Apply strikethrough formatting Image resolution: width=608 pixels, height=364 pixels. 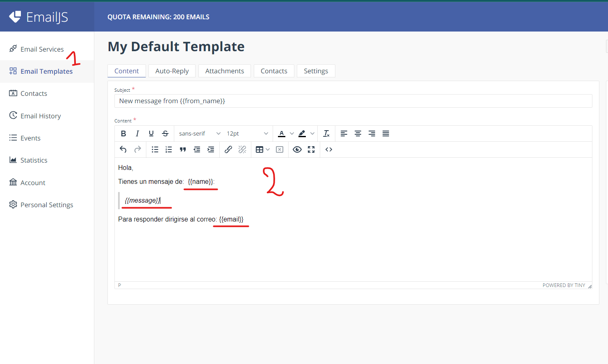click(165, 133)
